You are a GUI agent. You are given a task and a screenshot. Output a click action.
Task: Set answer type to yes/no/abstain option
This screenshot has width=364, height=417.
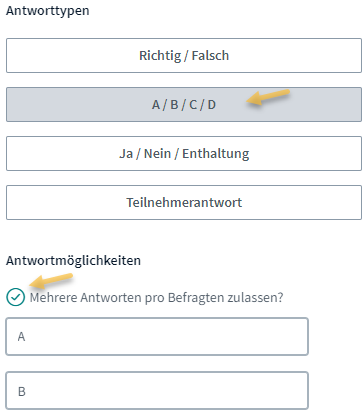click(x=184, y=154)
